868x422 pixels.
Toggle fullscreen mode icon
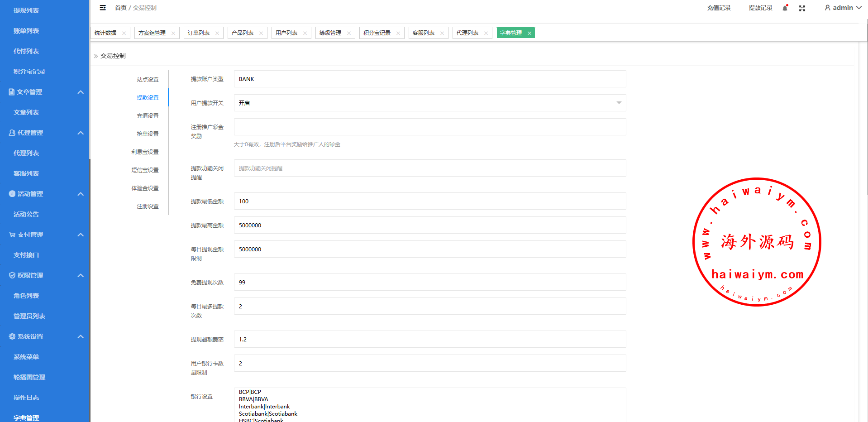802,8
